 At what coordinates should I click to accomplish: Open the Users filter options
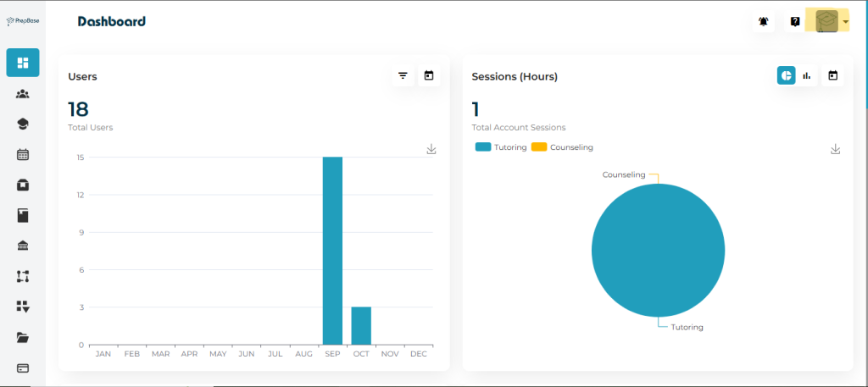point(403,76)
